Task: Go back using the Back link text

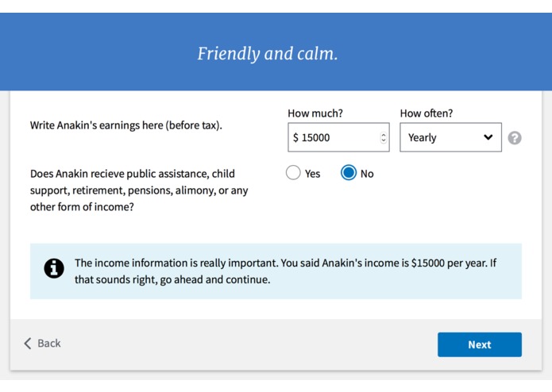Action: pyautogui.click(x=49, y=344)
